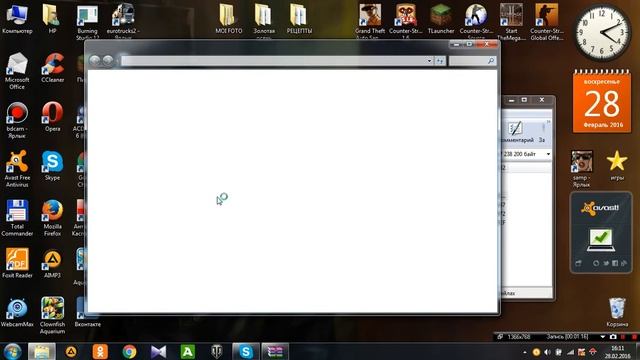The width and height of the screenshot is (640, 360).
Task: Maximize the back archive window
Action: coord(524,100)
